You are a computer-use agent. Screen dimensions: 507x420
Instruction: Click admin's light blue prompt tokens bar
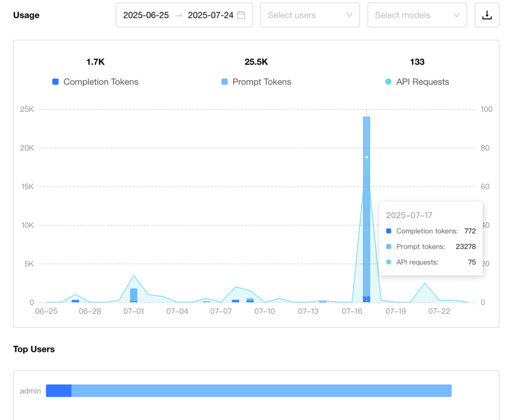point(261,390)
